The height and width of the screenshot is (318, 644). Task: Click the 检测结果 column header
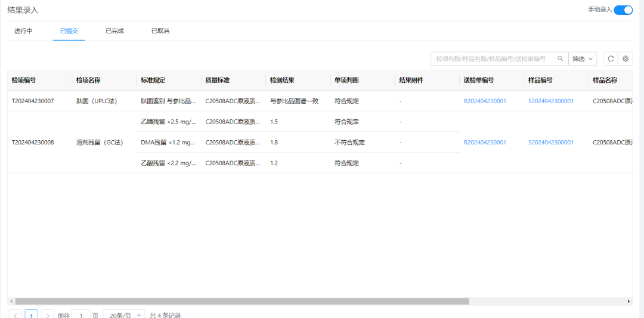(282, 81)
